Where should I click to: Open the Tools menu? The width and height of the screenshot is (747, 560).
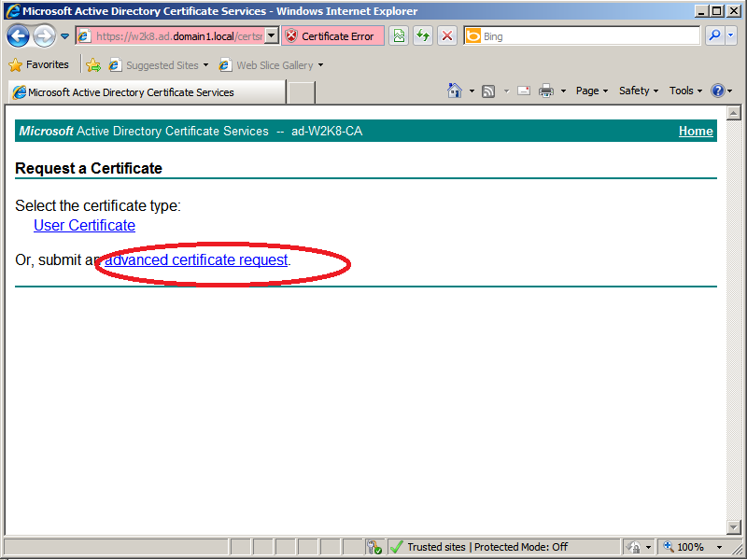[685, 91]
